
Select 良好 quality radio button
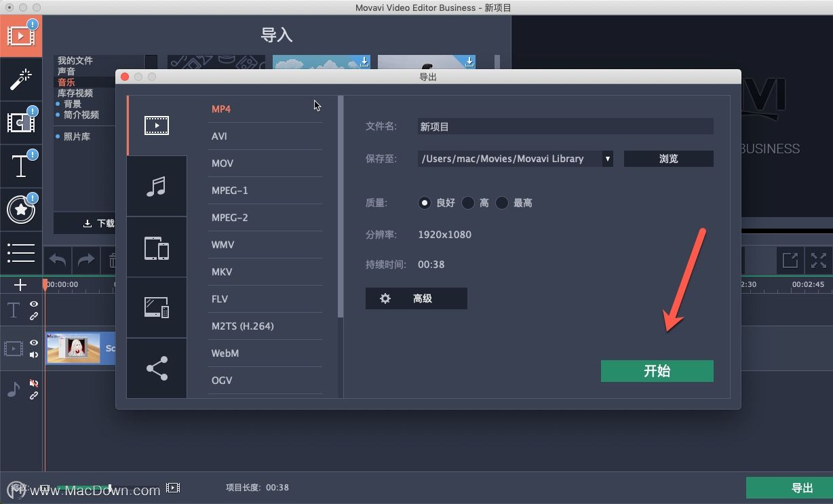[425, 203]
